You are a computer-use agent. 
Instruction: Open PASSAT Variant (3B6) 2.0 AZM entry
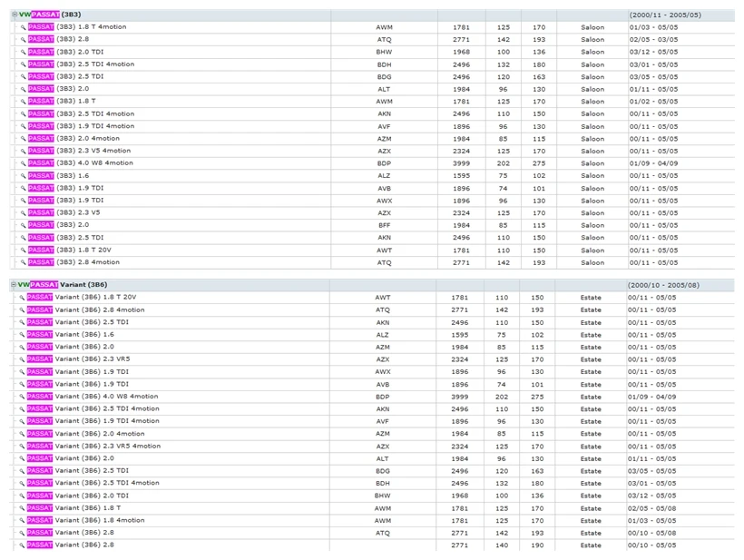71,347
